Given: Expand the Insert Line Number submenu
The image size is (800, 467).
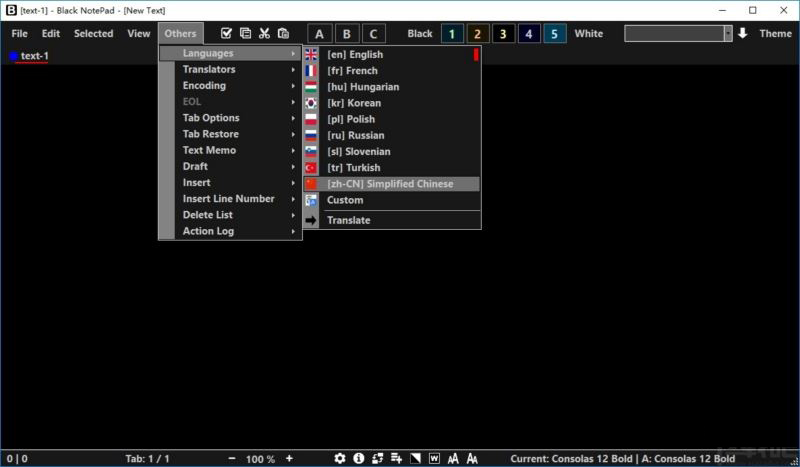Looking at the screenshot, I should 231,199.
